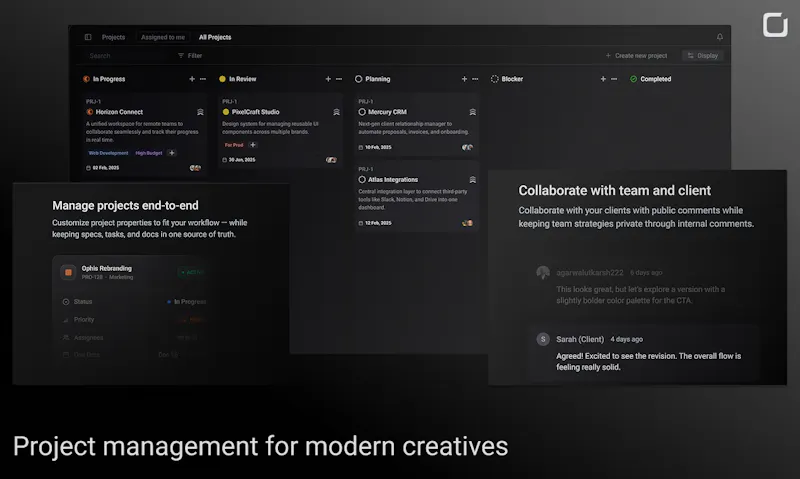The image size is (800, 479).
Task: Click the Sarah (Client) name
Action: [580, 339]
